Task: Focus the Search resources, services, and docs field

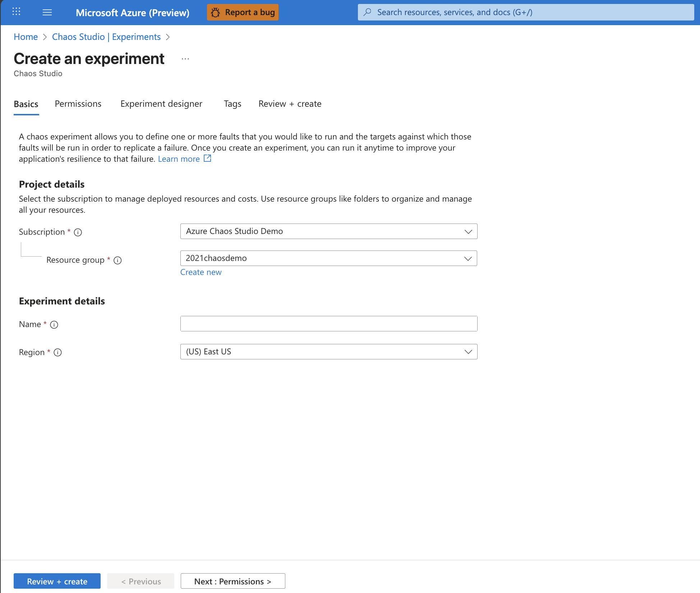Action: 526,12
